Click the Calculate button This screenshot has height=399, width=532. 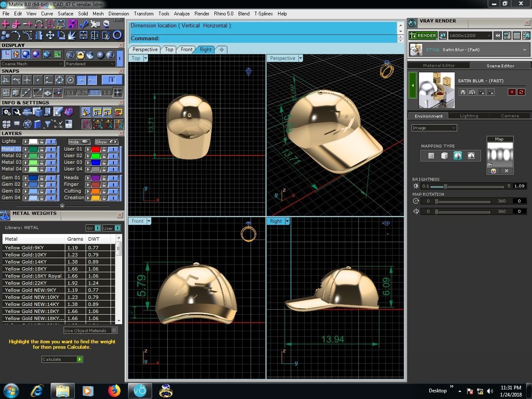(62, 359)
